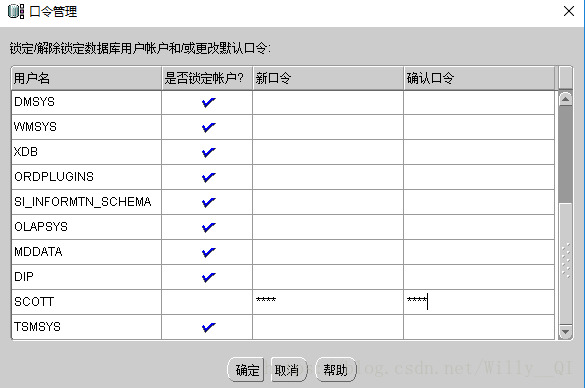Toggle lock checkmark for DMSYS account
This screenshot has width=585, height=388.
click(x=208, y=102)
